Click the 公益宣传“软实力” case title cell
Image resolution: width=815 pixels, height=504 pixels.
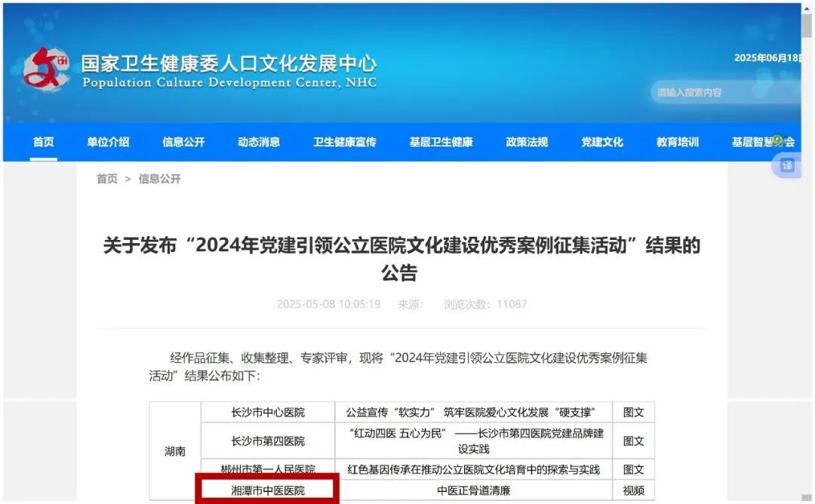coord(473,412)
